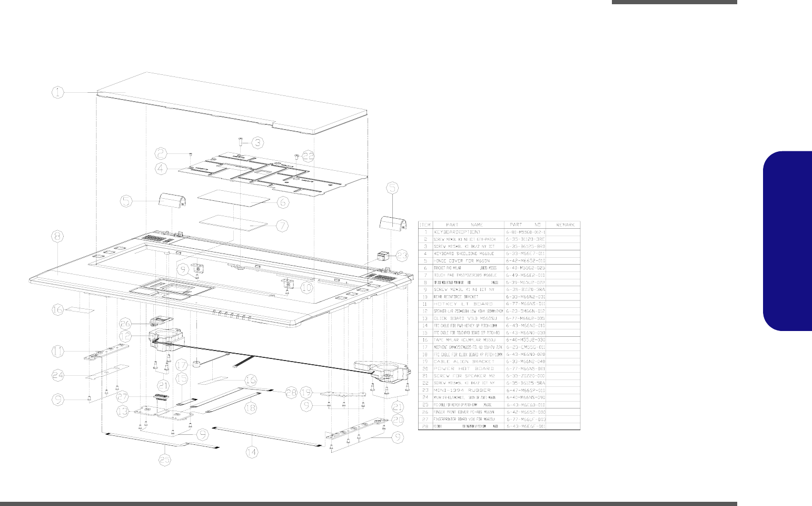The height and width of the screenshot is (506, 812).
Task: Select part number 6-49-M66E2-010
Action: pyautogui.click(x=526, y=275)
